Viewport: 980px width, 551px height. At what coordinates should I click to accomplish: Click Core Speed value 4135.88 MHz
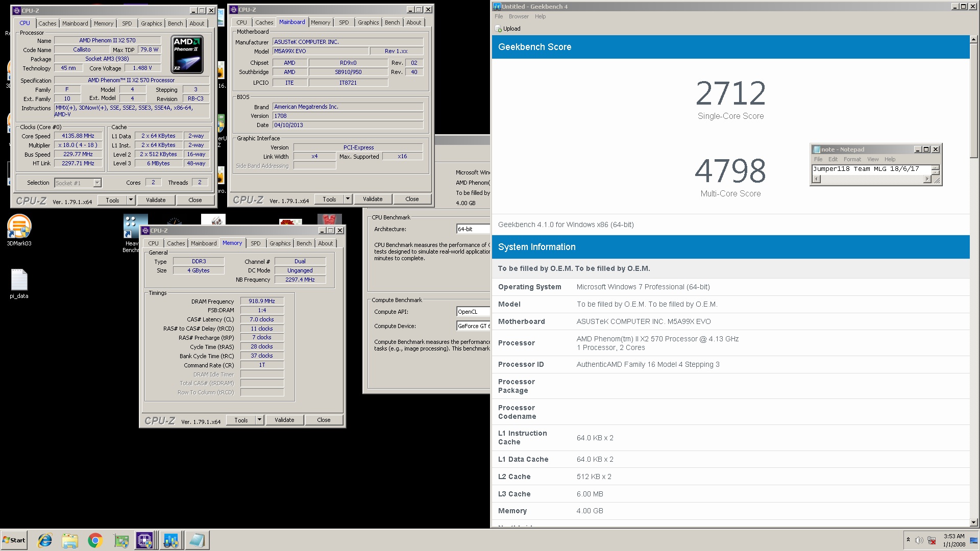[78, 136]
